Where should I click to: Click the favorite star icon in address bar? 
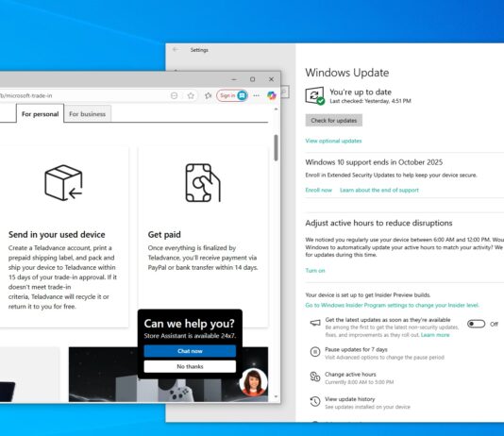coord(191,95)
